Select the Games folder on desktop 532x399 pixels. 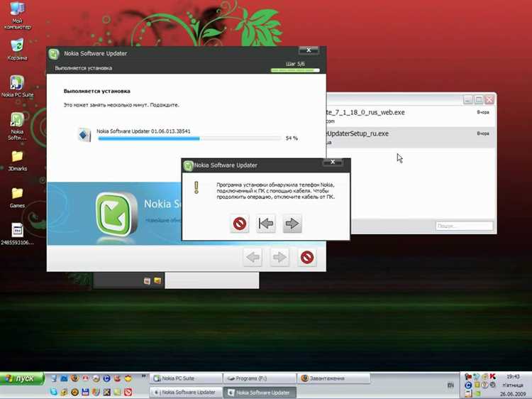coord(17,197)
